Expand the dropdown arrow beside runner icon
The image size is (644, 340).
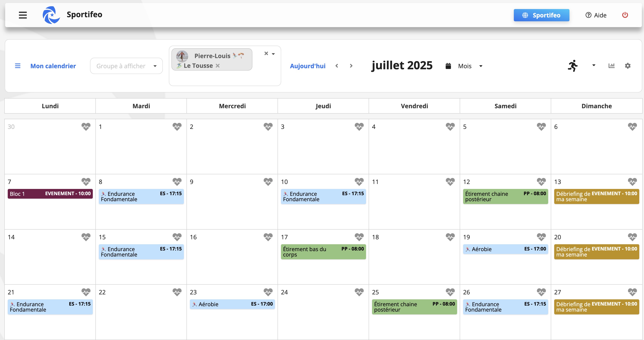point(594,65)
